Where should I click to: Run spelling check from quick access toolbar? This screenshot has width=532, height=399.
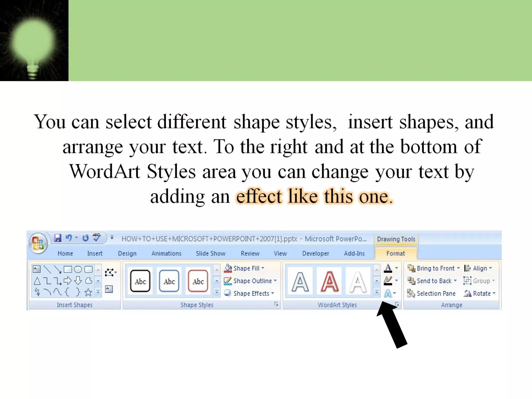pos(96,237)
